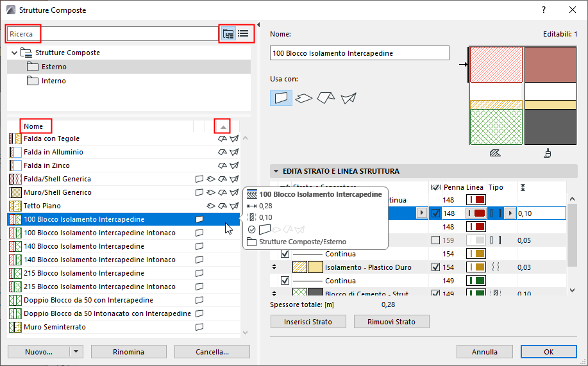Collapse EDITA STRATO E LINEA STRUTTURA panel
This screenshot has height=366, width=588.
point(276,171)
